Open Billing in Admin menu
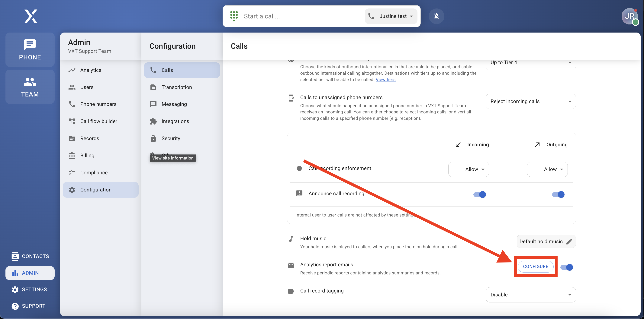Image resolution: width=644 pixels, height=319 pixels. point(101,155)
